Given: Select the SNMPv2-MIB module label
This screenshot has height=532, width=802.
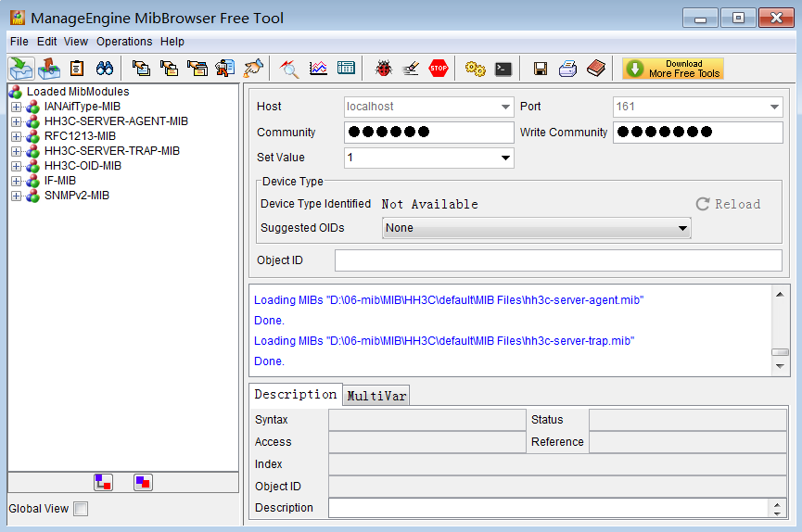Looking at the screenshot, I should point(77,196).
